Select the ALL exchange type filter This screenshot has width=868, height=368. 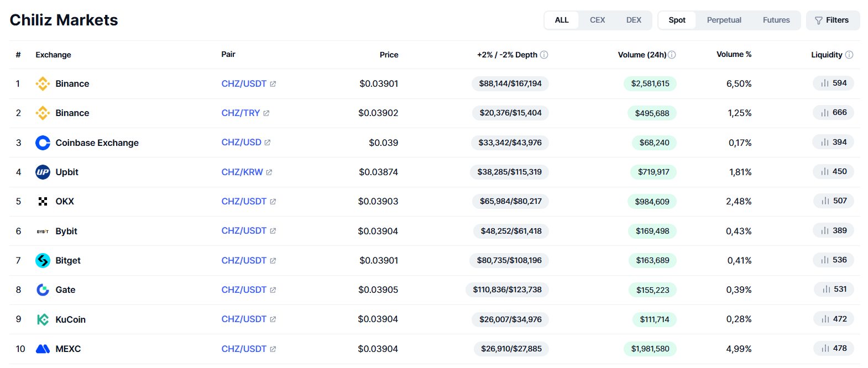[x=562, y=20]
